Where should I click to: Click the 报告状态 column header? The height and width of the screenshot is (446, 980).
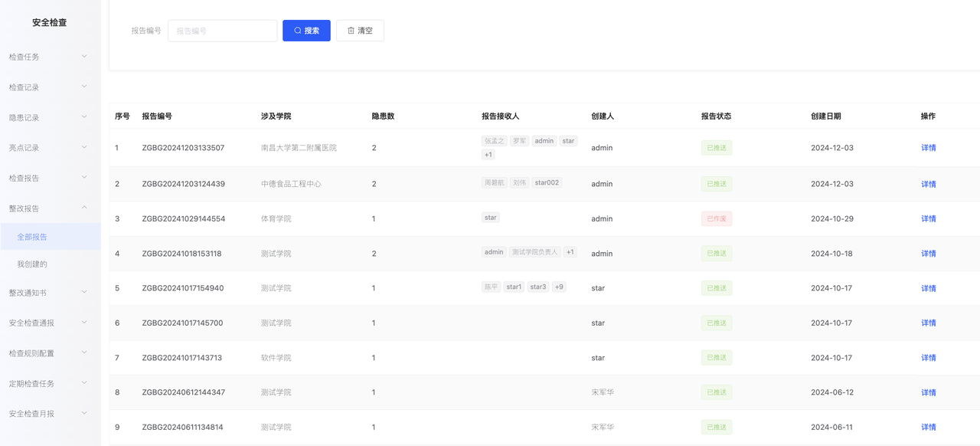717,116
